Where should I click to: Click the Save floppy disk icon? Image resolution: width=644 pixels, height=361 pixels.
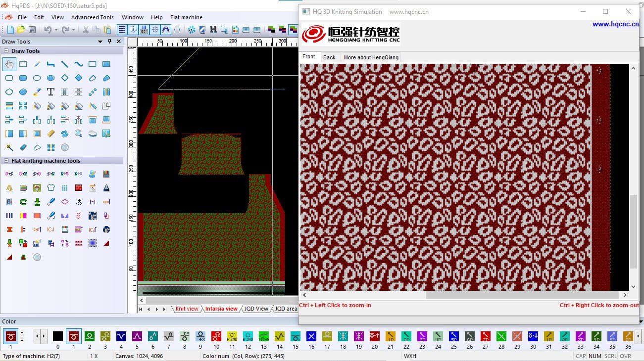tap(32, 30)
